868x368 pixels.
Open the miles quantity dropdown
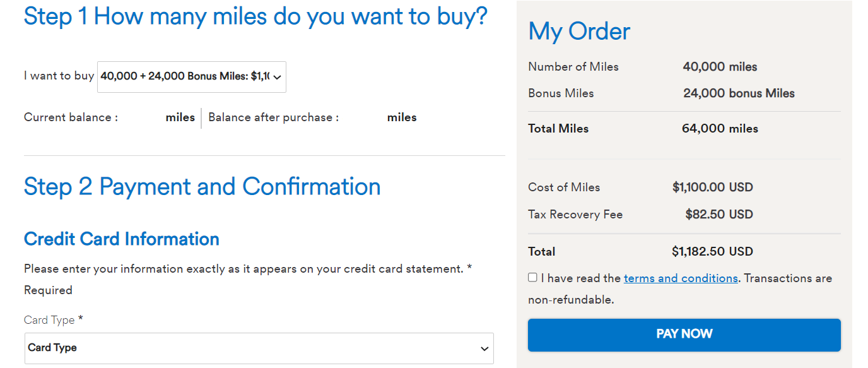pos(191,76)
